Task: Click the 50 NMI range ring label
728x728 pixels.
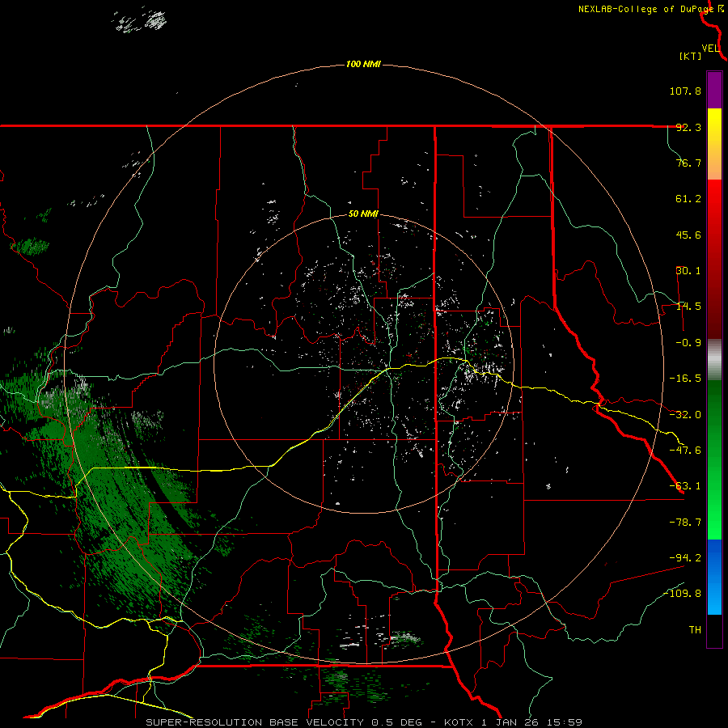Action: [363, 214]
